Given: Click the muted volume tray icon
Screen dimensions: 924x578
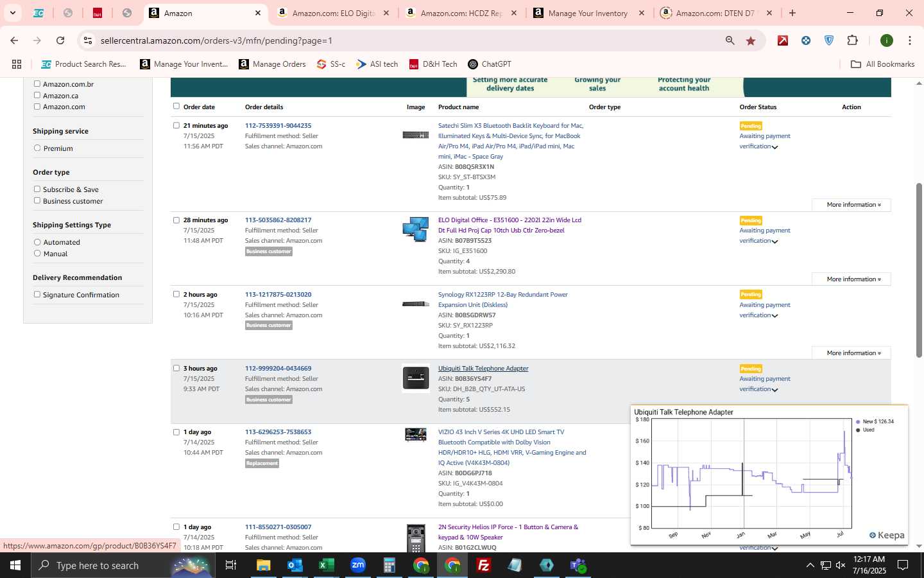Looking at the screenshot, I should click(x=841, y=565).
